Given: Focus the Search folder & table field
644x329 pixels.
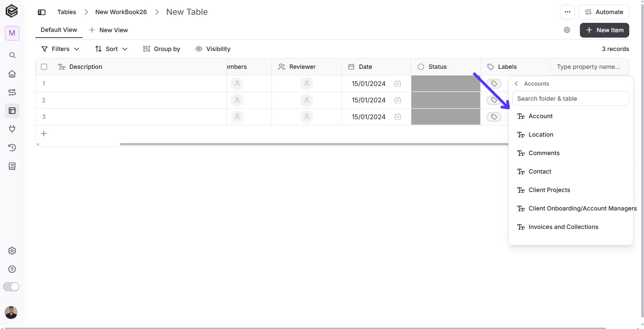Looking at the screenshot, I should tap(570, 99).
